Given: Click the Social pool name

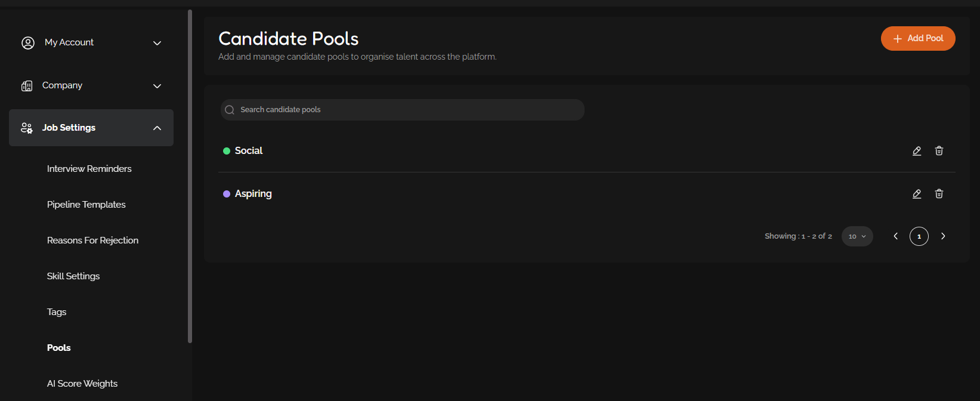Looking at the screenshot, I should click(x=249, y=151).
